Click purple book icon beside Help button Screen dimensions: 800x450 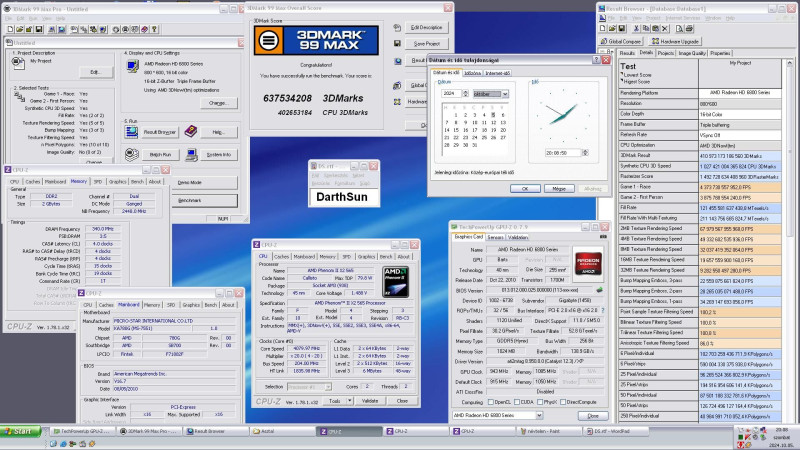[x=191, y=132]
